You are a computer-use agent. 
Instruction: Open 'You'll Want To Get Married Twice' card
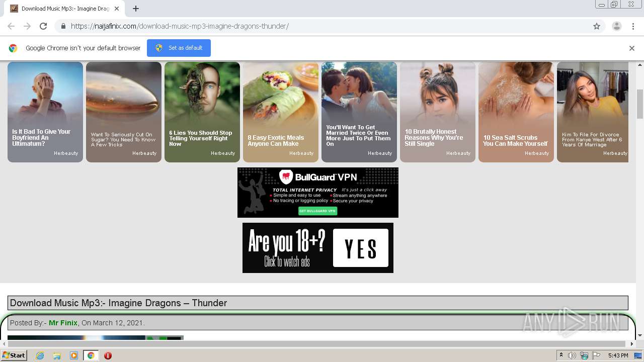tap(359, 112)
